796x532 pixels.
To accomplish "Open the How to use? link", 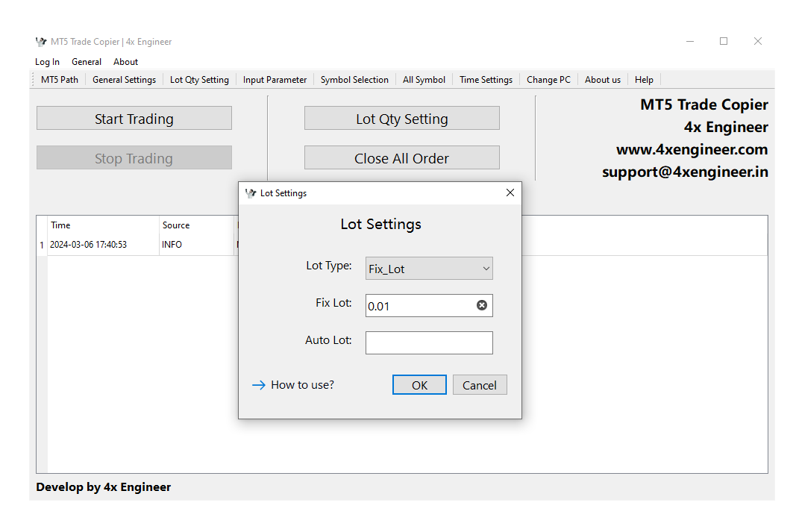I will [293, 385].
